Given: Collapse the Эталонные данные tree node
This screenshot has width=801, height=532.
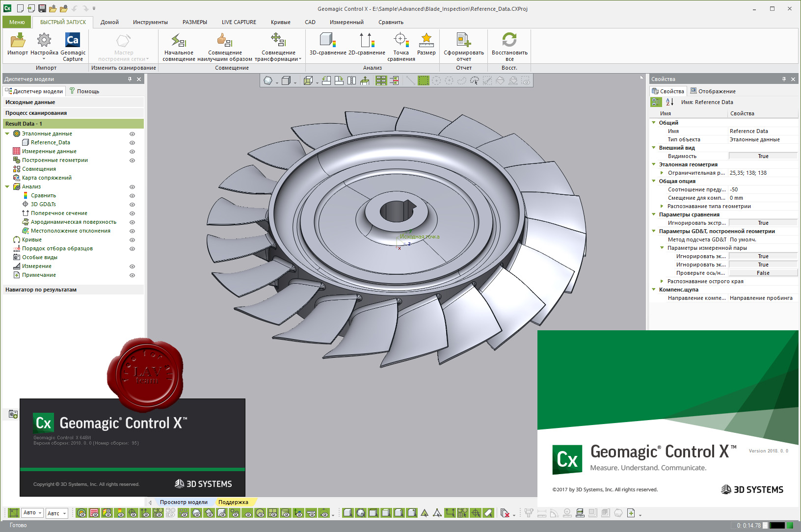Looking at the screenshot, I should [7, 133].
